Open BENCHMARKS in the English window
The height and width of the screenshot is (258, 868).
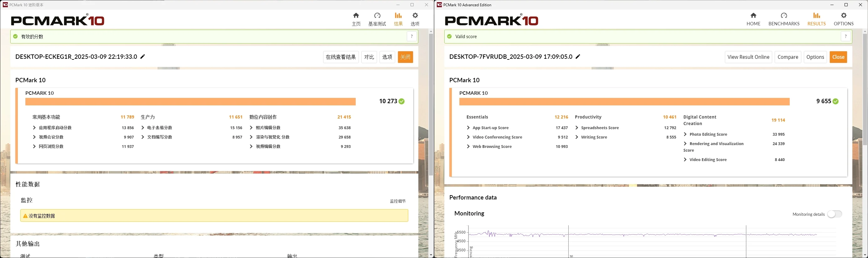tap(784, 19)
